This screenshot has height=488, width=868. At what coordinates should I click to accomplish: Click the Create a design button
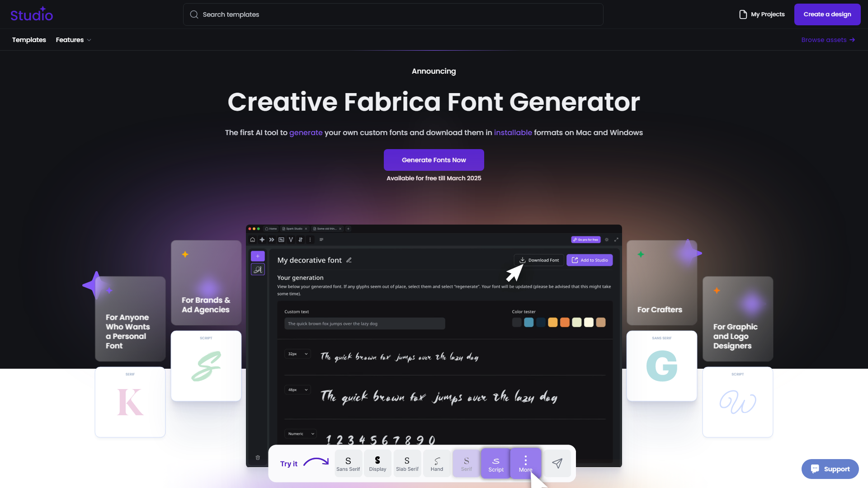(x=827, y=14)
